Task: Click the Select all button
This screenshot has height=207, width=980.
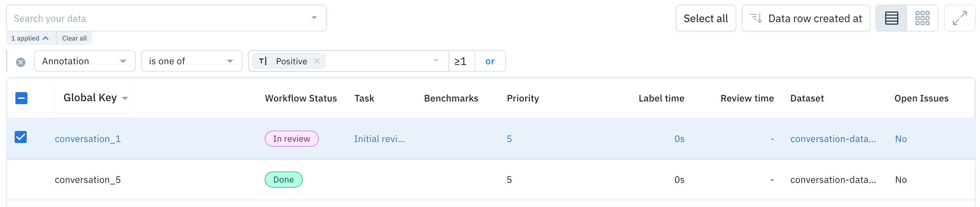Action: tap(705, 18)
